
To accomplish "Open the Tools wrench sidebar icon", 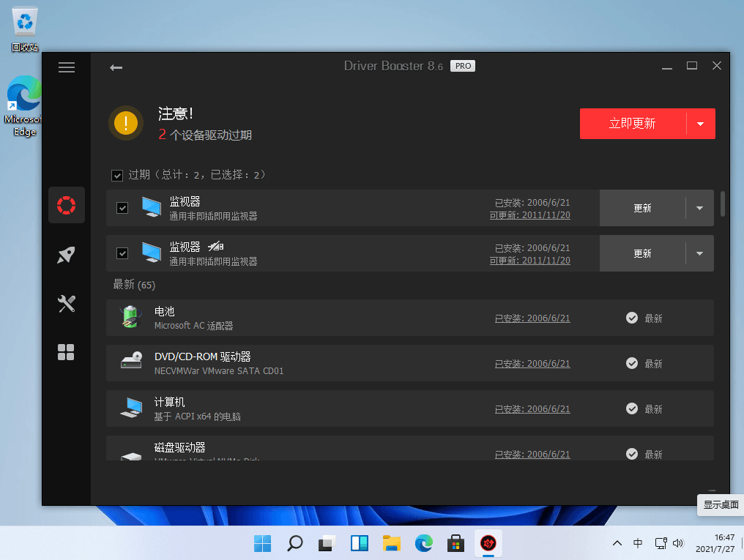I will pos(67,304).
